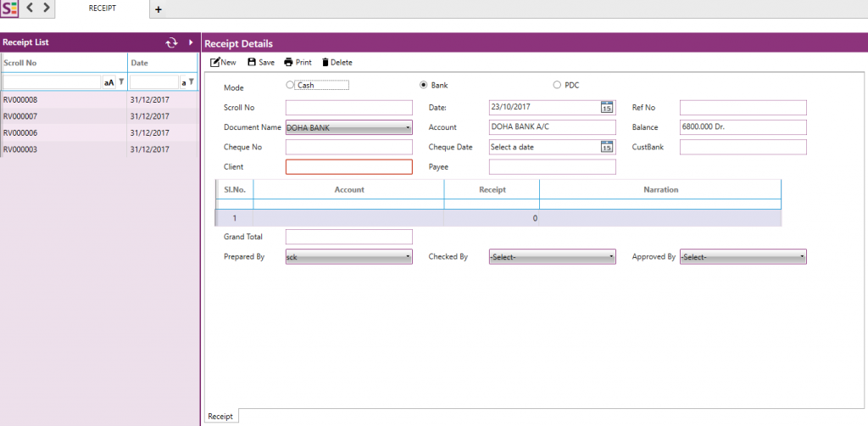Viewport: 868px width, 426px height.
Task: Select receipt RV000008
Action: coord(100,100)
